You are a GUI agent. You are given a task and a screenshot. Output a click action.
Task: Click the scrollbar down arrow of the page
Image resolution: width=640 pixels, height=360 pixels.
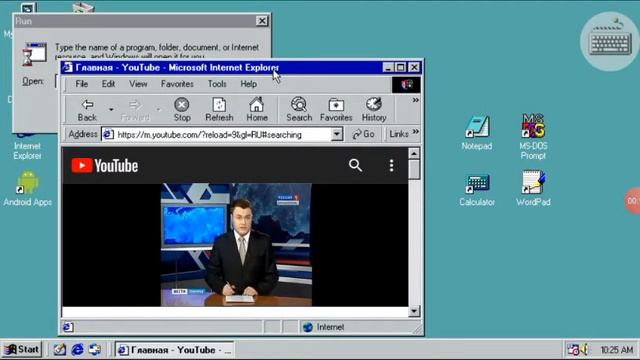click(414, 311)
